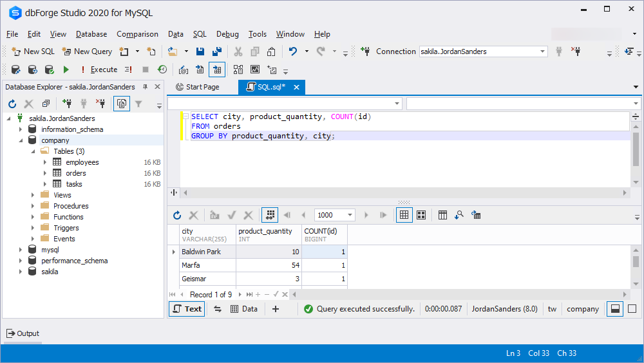
Task: Click the Execution History clock icon
Action: 162,70
